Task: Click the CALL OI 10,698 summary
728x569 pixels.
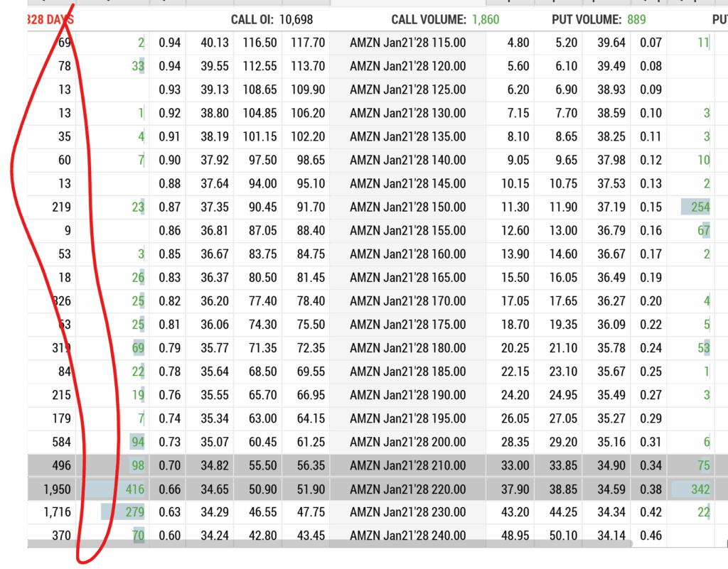Action: point(272,19)
